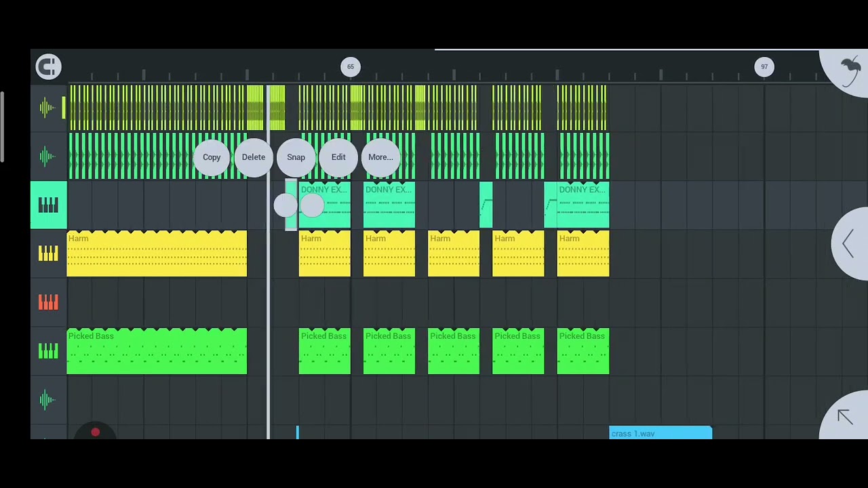The height and width of the screenshot is (488, 868).
Task: Select the longest yellow Harm clip
Action: (x=157, y=253)
